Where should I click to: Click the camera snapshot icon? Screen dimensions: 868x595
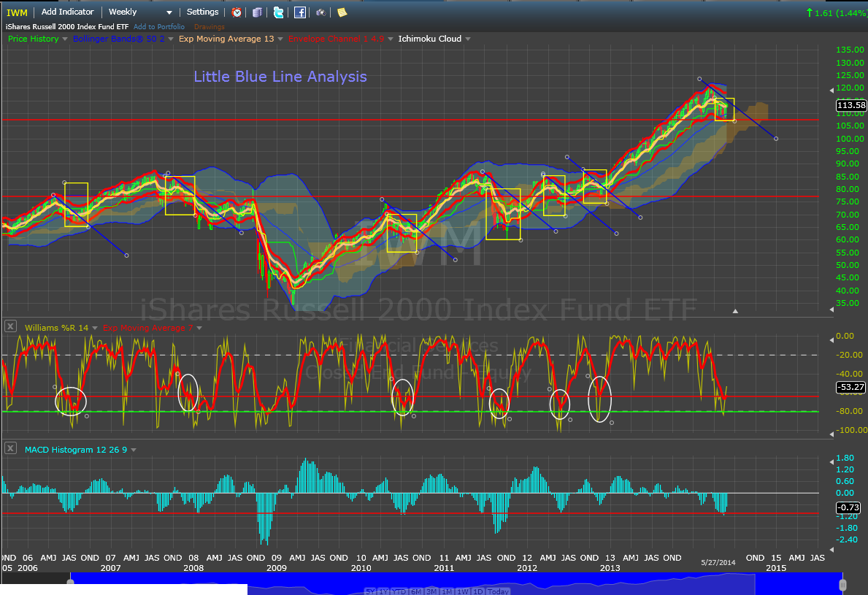coord(320,12)
